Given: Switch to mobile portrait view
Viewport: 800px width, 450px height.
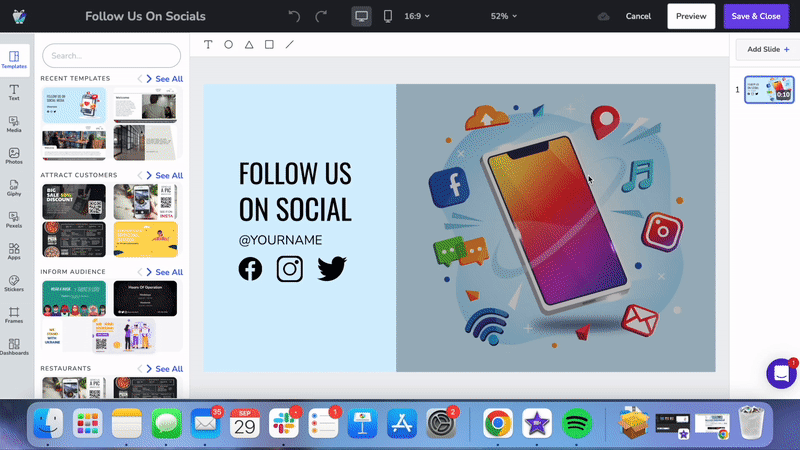Looking at the screenshot, I should tap(388, 16).
